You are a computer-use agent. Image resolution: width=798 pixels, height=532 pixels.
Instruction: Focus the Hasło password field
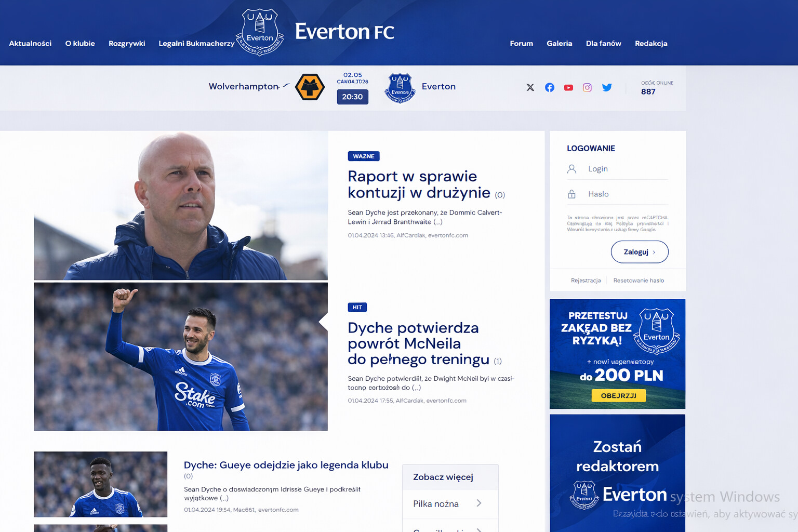tap(618, 194)
